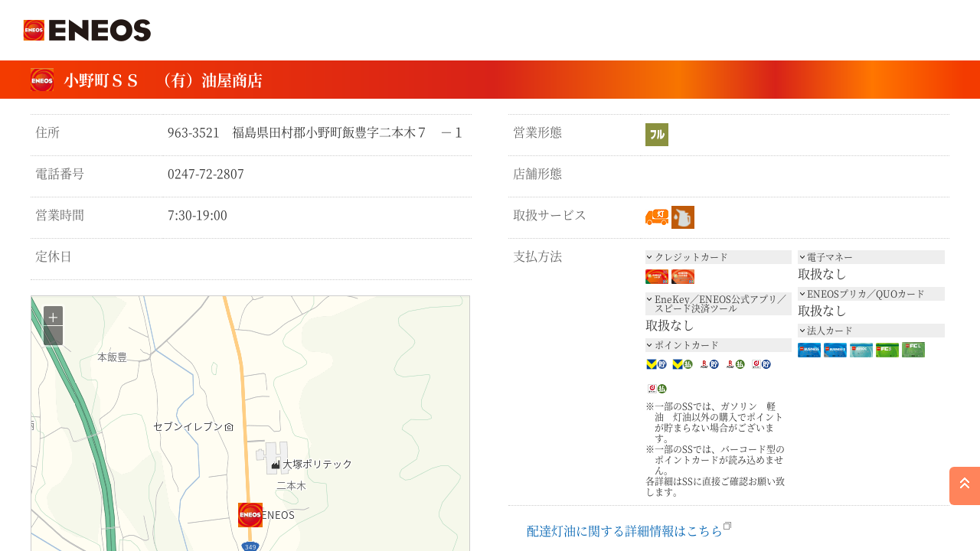The image size is (980, 551).
Task: Collapse the 電子マネー section
Action: click(871, 257)
